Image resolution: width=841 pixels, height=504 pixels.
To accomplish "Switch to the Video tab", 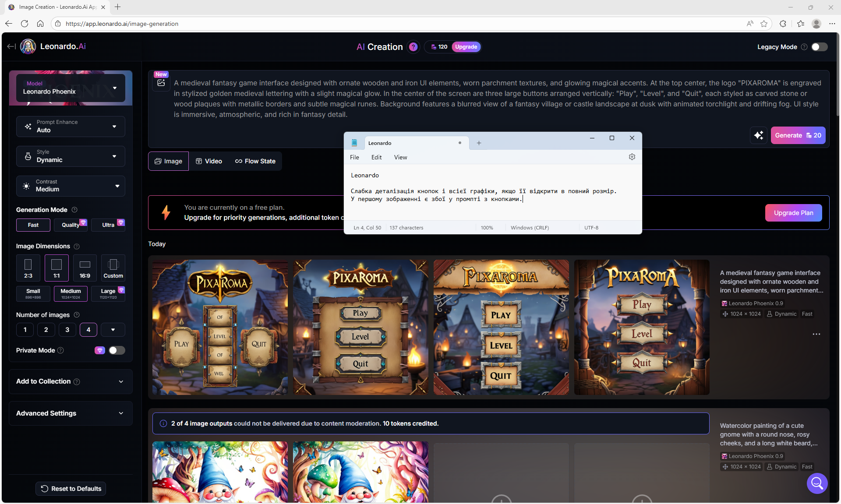I will tap(209, 161).
